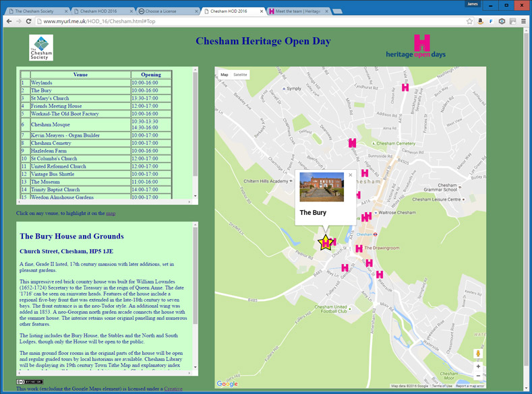532x394 pixels.
Task: Select the heritage marker near Wey Ln
Action: point(345,268)
